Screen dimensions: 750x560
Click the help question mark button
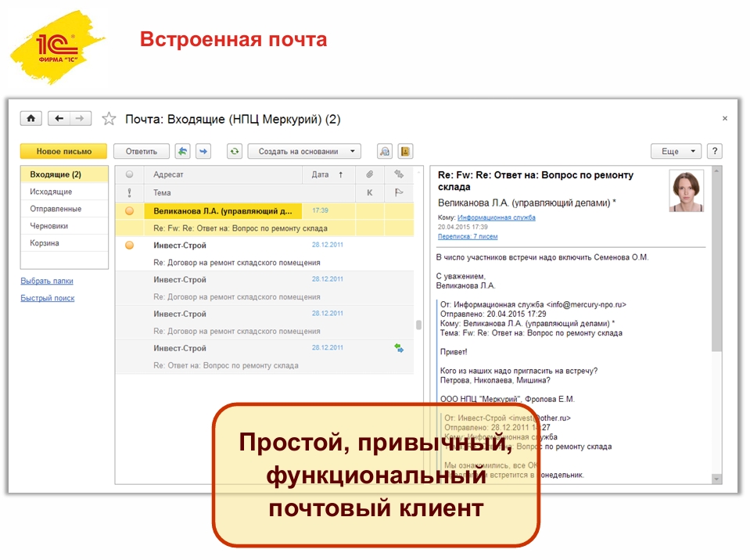click(x=714, y=151)
